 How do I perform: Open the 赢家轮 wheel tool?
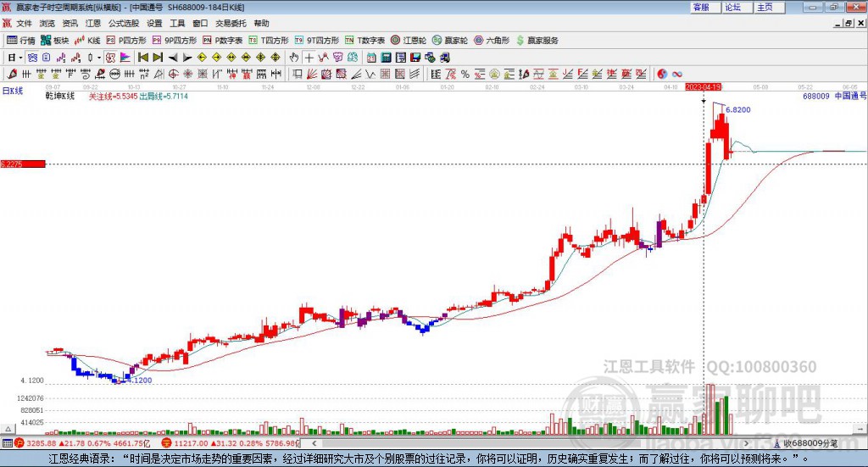point(450,41)
